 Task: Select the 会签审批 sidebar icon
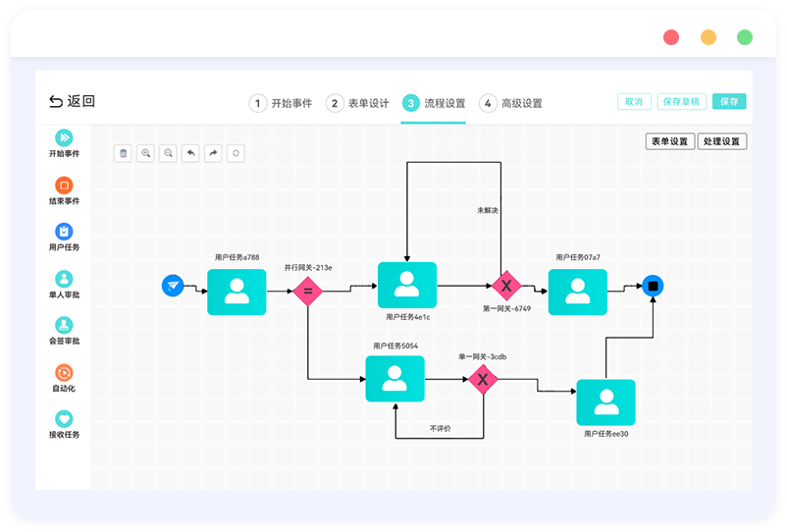click(64, 325)
